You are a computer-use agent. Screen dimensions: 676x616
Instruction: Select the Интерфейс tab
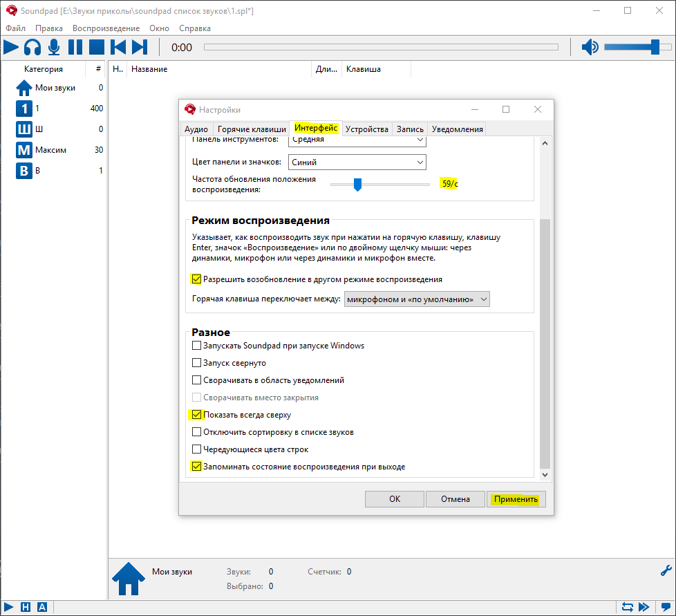316,128
